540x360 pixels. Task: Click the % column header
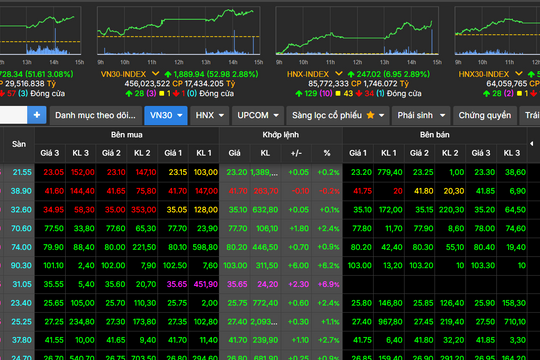[x=327, y=153]
